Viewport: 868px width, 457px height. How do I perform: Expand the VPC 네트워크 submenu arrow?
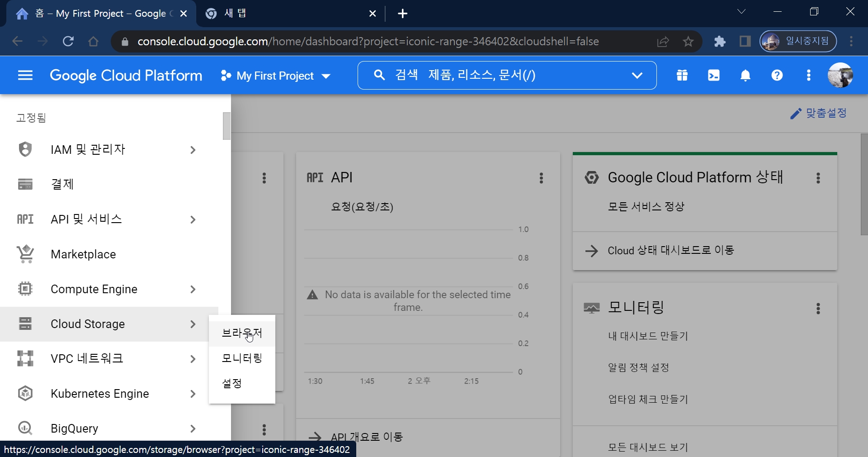click(193, 359)
